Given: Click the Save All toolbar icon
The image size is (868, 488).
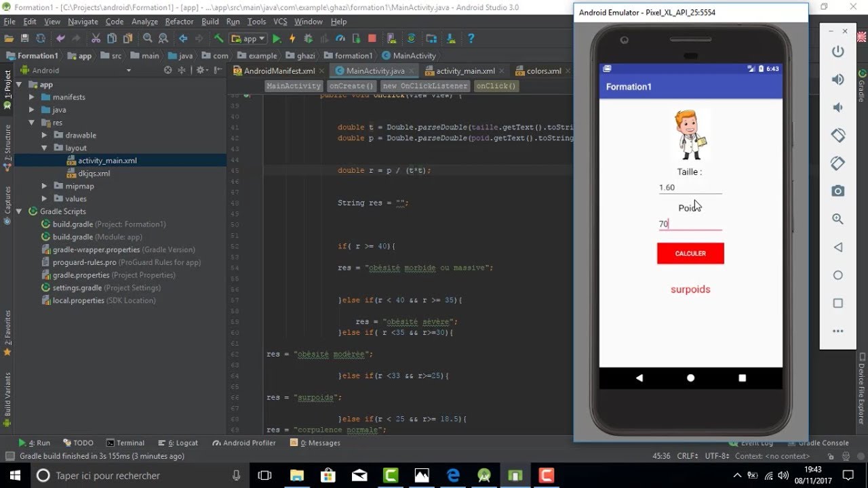Looking at the screenshot, I should (x=25, y=39).
